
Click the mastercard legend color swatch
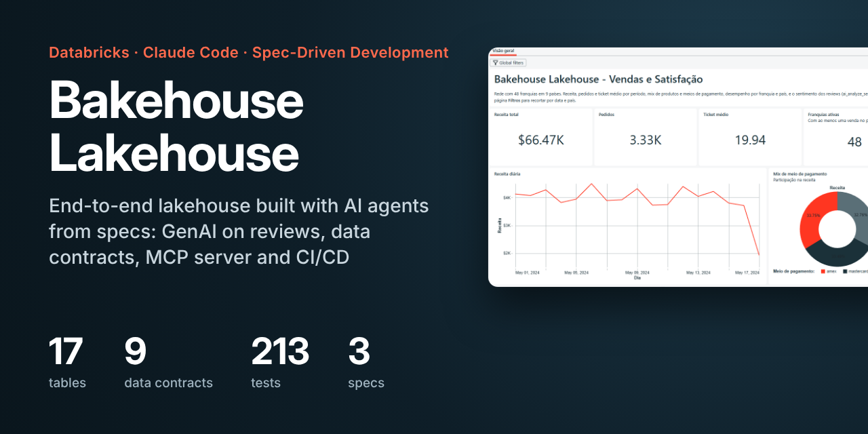tap(845, 271)
